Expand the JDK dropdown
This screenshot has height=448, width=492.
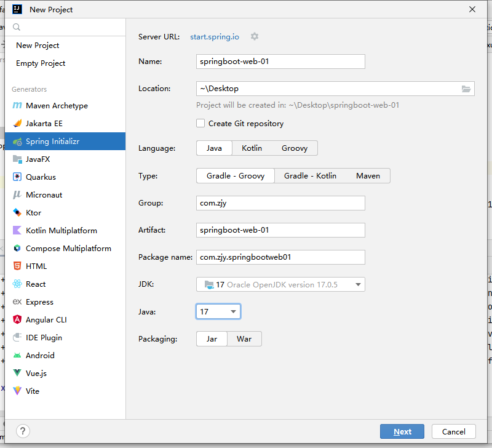tap(357, 284)
